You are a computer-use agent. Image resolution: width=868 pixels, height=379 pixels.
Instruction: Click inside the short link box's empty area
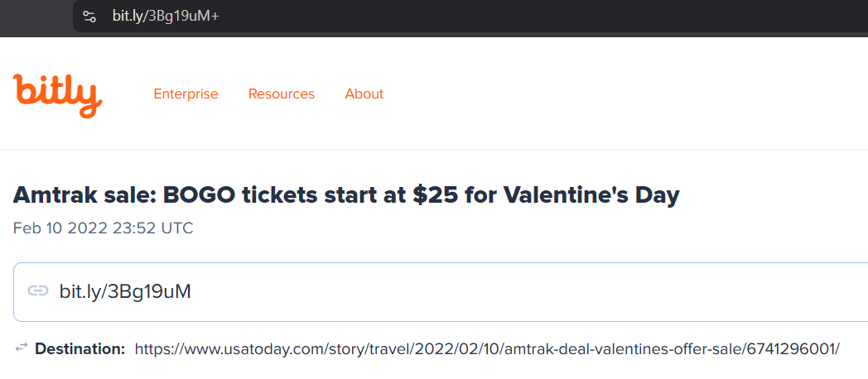point(538,291)
